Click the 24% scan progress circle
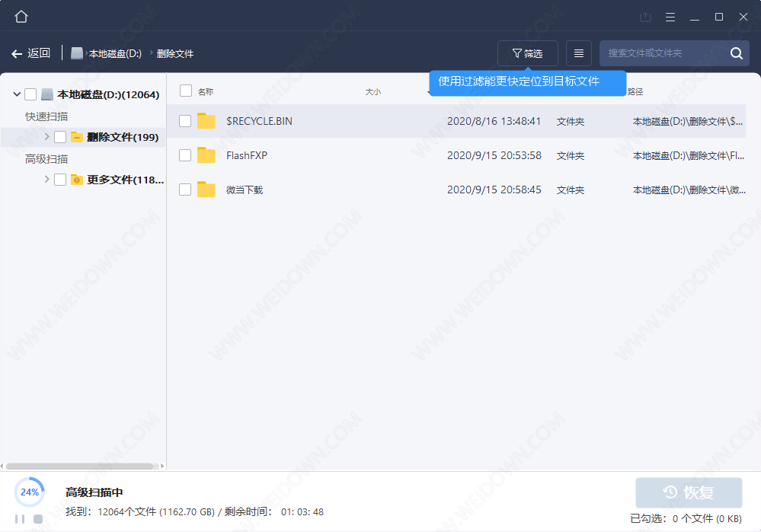 click(x=29, y=492)
